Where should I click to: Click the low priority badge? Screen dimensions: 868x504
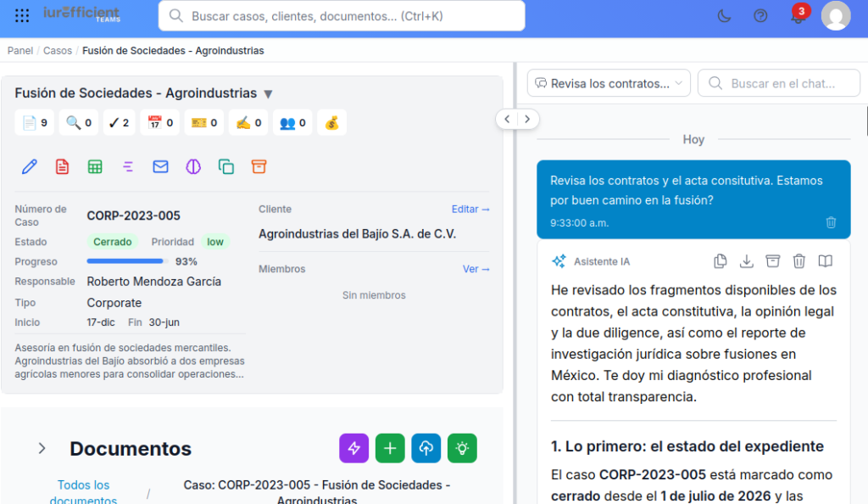pos(215,242)
